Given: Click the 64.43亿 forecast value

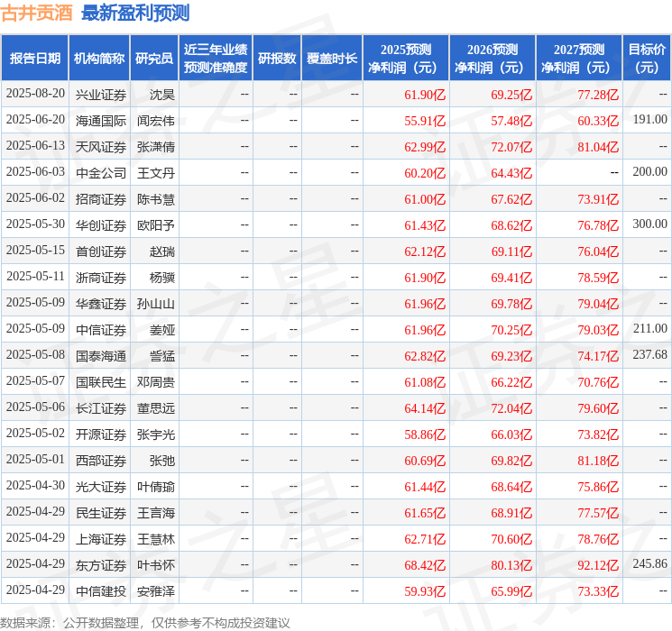Looking at the screenshot, I should point(511,173).
